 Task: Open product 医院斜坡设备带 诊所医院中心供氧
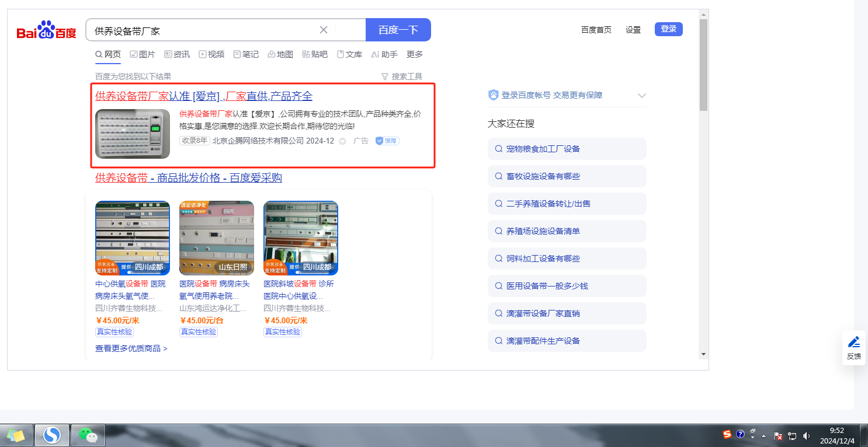pos(298,289)
